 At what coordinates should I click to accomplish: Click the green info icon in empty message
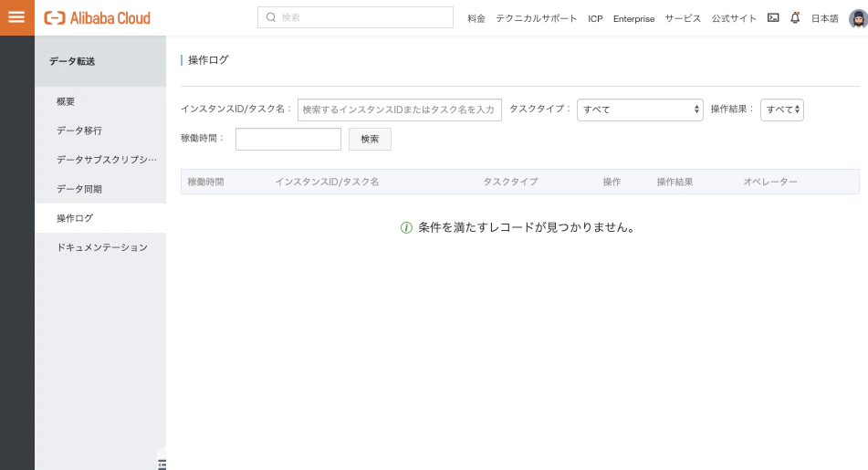click(406, 227)
